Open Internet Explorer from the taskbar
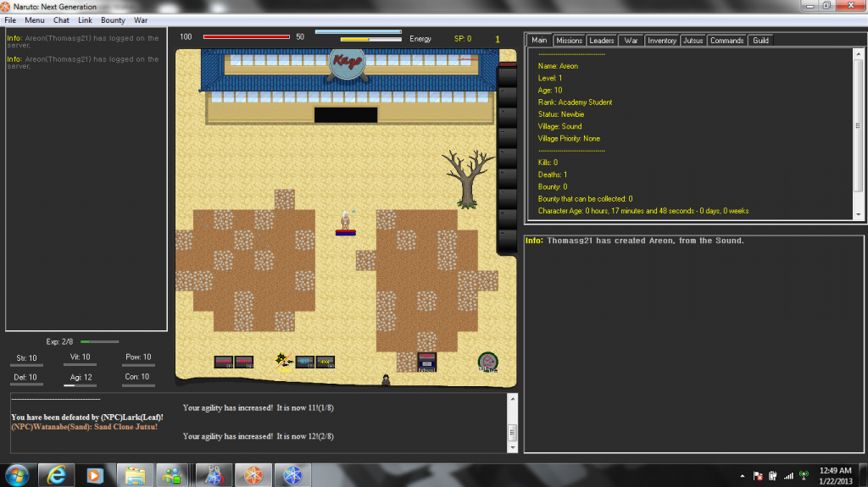868x487 pixels. click(57, 475)
